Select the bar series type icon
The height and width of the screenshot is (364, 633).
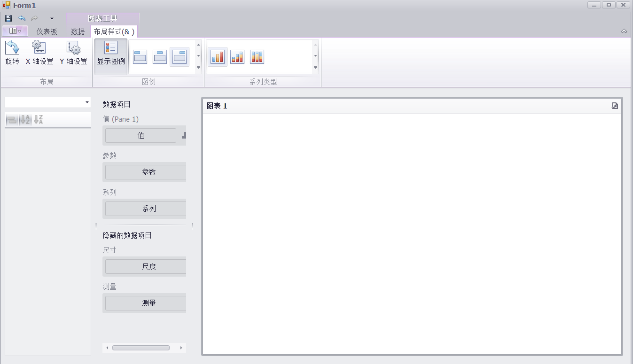point(218,57)
